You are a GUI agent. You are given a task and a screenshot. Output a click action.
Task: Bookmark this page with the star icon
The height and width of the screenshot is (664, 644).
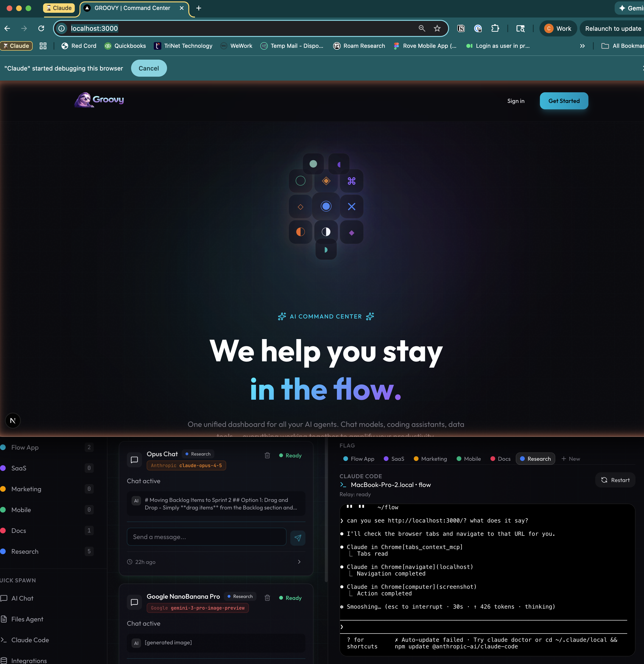coord(437,28)
